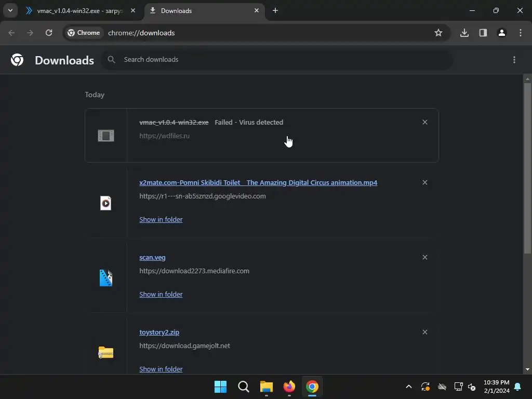
Task: Click the scan.veg Vegas file icon
Action: coord(106,278)
